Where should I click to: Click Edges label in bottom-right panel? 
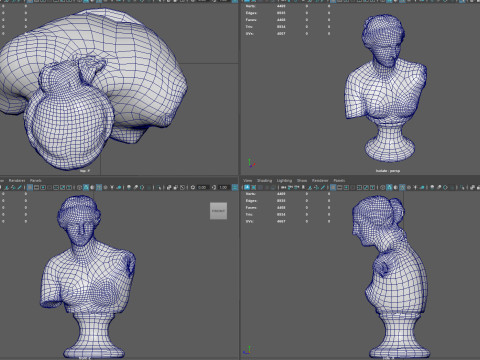[x=251, y=201]
